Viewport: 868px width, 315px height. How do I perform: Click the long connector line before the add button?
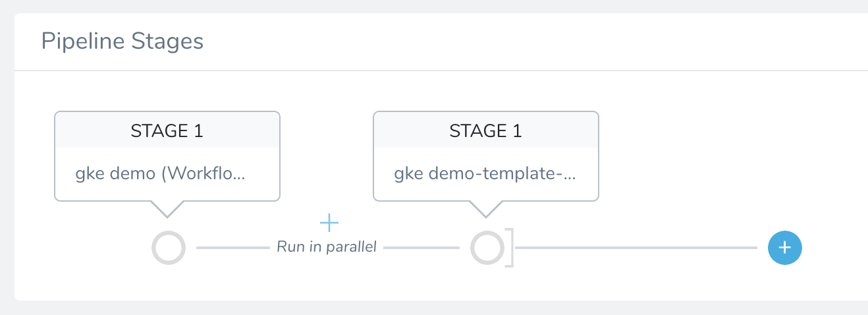(636, 248)
